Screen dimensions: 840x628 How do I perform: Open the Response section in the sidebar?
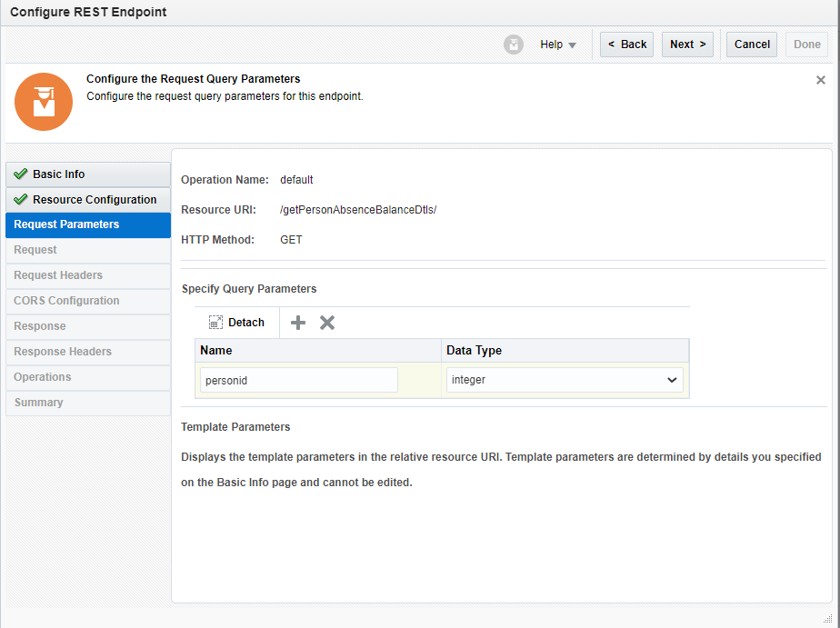click(39, 326)
